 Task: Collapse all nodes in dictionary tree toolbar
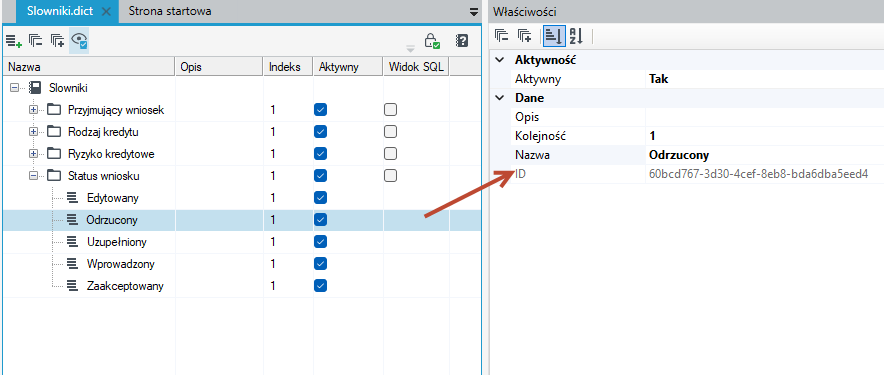tap(36, 40)
